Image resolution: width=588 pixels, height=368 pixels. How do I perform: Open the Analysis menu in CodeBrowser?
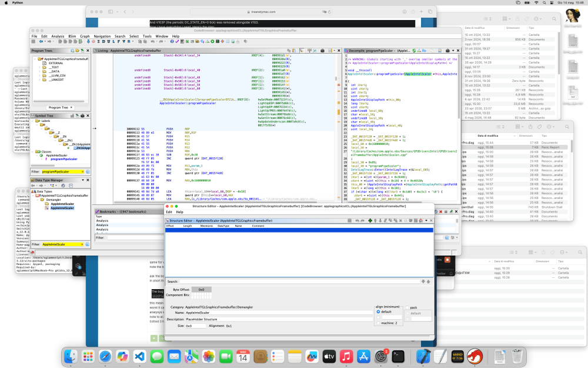click(58, 37)
